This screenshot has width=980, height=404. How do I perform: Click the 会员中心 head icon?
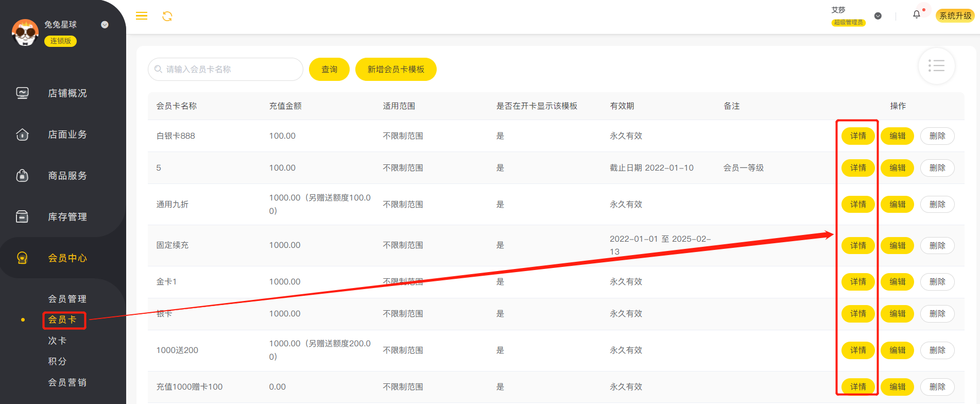click(23, 258)
